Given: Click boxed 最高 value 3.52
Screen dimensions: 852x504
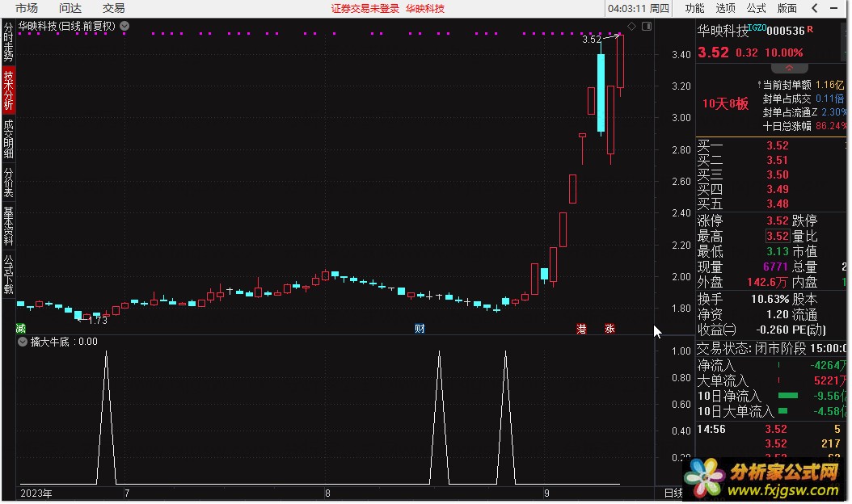Looking at the screenshot, I should [x=777, y=236].
